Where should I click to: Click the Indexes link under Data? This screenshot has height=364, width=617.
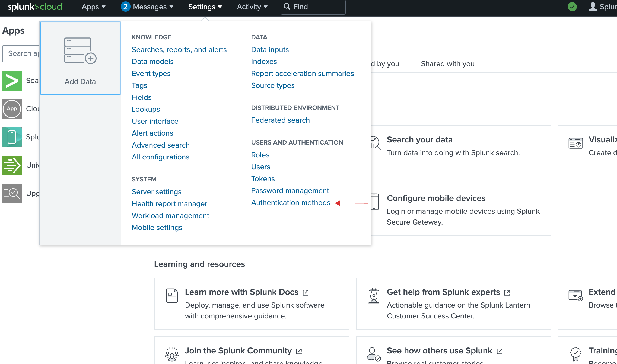click(264, 62)
